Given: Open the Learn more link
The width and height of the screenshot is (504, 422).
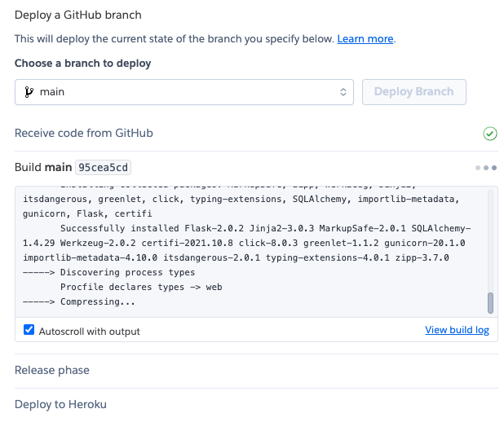Looking at the screenshot, I should 365,39.
